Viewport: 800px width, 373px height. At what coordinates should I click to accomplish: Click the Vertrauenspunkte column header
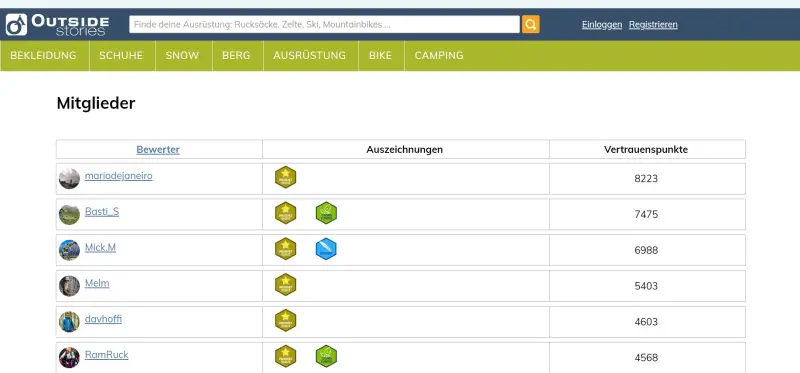point(646,150)
